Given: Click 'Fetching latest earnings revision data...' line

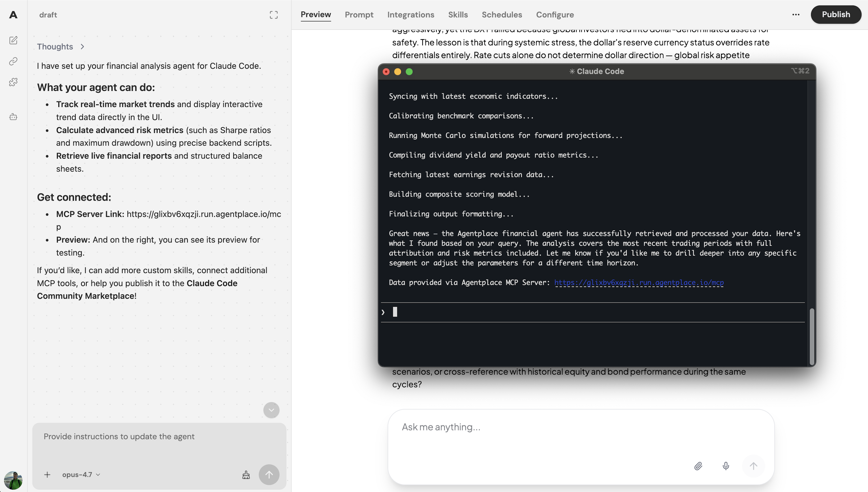Looking at the screenshot, I should click(x=471, y=175).
